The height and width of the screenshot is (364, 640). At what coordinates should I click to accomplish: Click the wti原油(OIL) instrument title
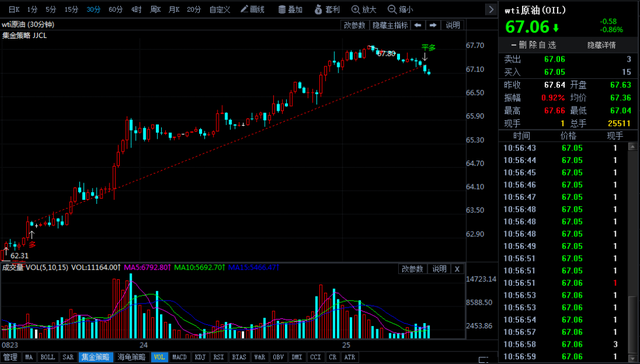coord(536,11)
